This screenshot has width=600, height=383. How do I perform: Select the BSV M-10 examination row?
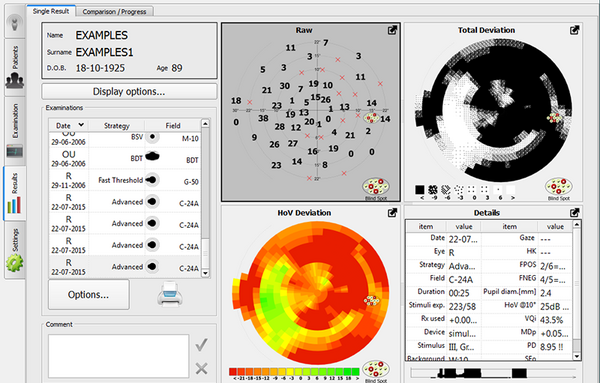click(x=125, y=139)
